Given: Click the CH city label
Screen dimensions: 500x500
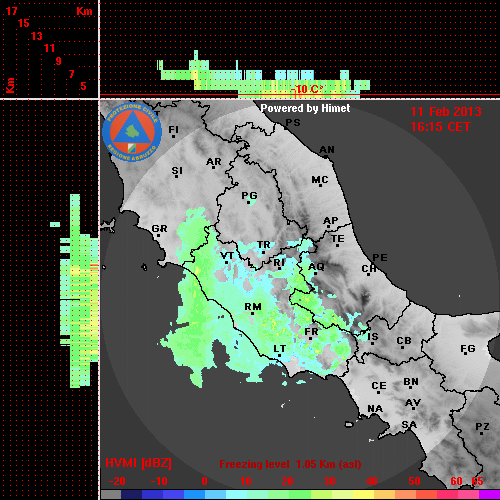Looking at the screenshot, I should [369, 268].
